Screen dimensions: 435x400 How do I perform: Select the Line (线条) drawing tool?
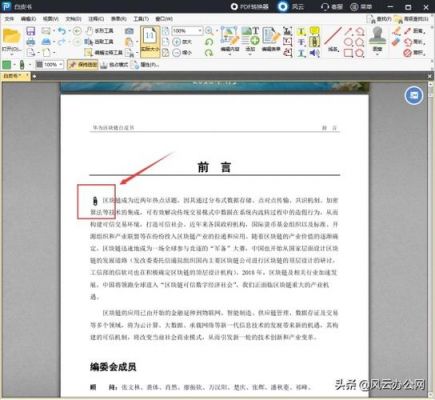(x=333, y=39)
